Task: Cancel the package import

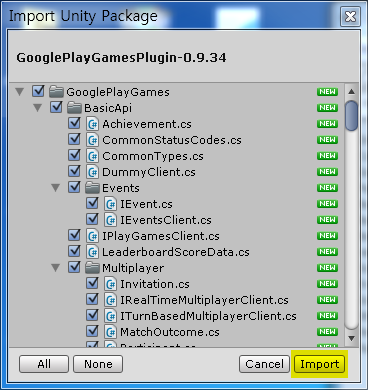Action: coord(264,364)
